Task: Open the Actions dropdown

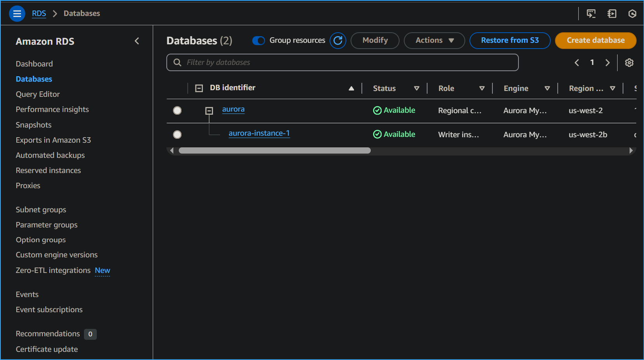Action: click(x=434, y=40)
